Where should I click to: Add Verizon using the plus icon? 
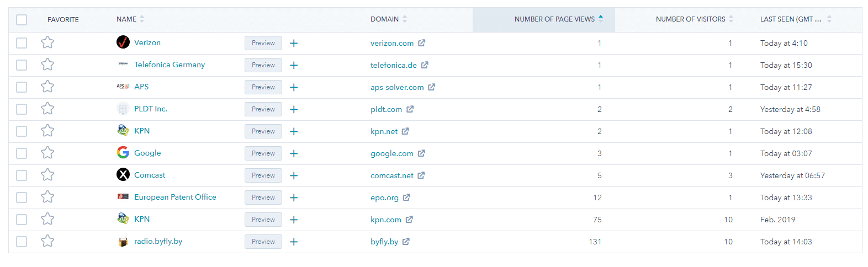click(294, 43)
